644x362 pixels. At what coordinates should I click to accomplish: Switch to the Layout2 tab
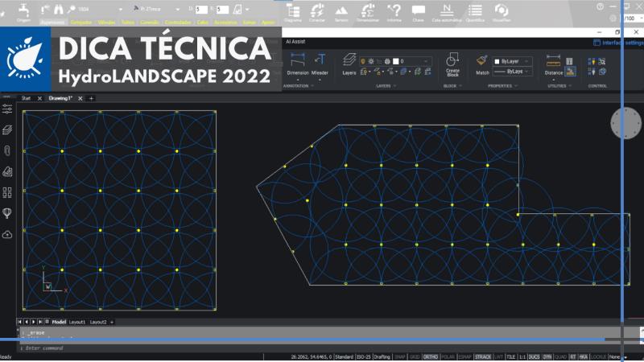click(98, 323)
